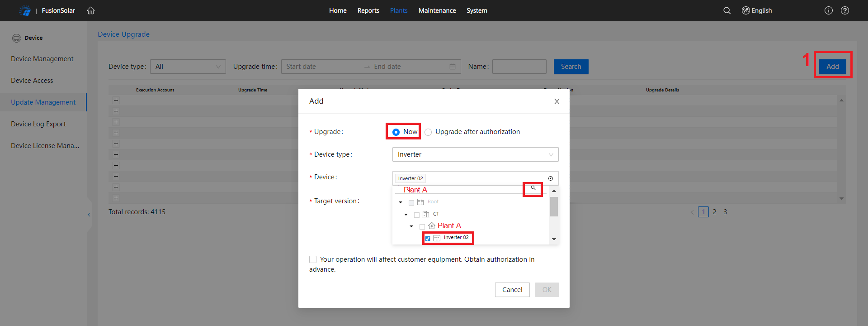Expand the first table row with its plus
868x326 pixels.
click(x=116, y=101)
